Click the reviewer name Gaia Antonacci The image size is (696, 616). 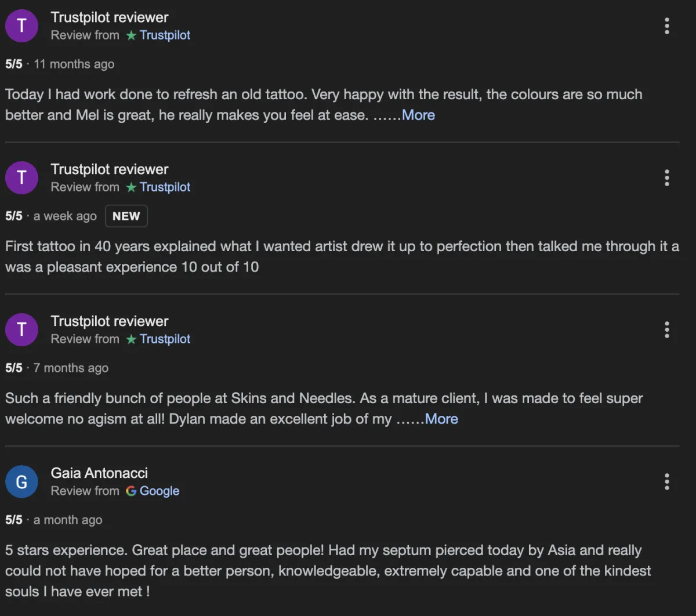[x=99, y=473]
